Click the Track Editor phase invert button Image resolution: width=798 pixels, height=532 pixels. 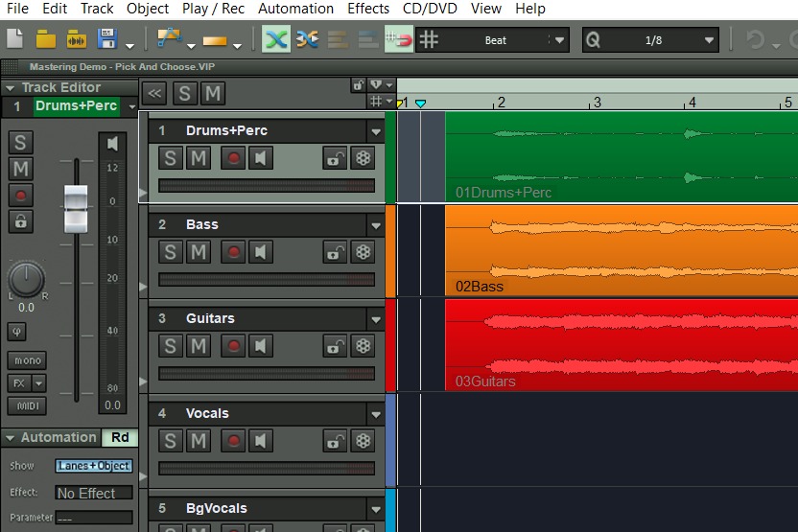coord(17,332)
